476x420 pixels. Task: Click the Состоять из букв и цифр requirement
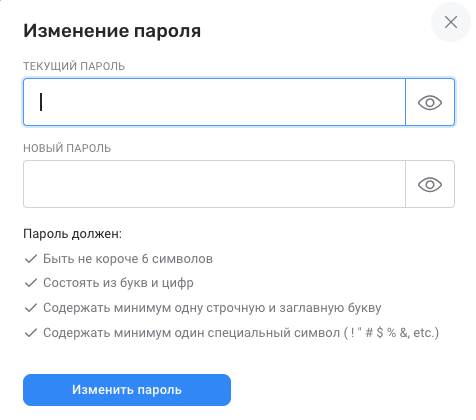point(118,283)
